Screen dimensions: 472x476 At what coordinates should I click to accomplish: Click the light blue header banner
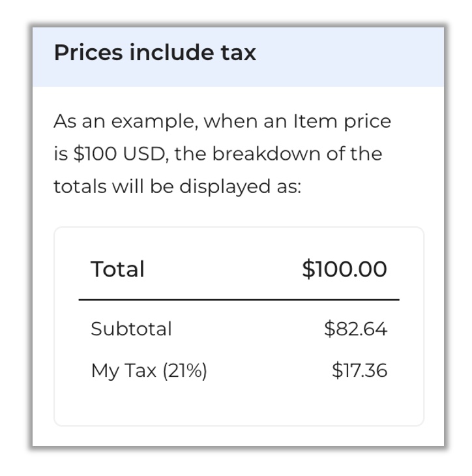(x=238, y=57)
